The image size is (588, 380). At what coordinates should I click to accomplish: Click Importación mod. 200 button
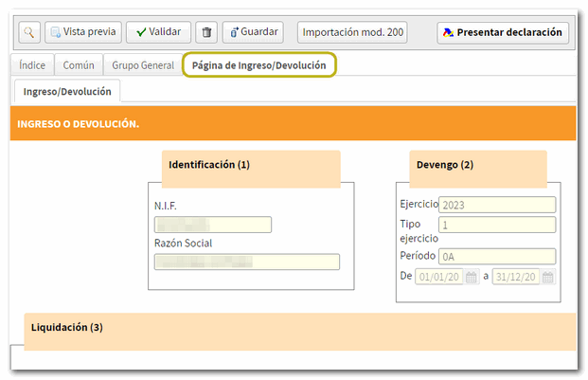click(x=352, y=32)
